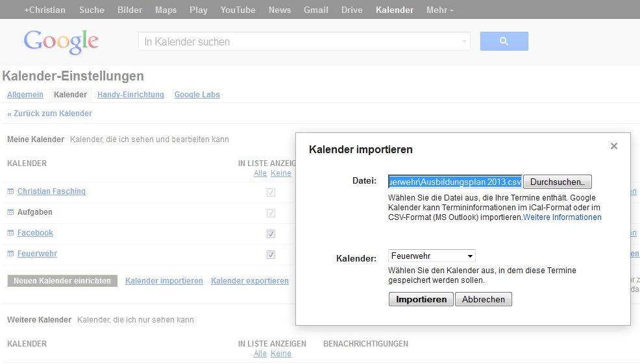
Task: Open the Facebook calendar link
Action: (35, 233)
